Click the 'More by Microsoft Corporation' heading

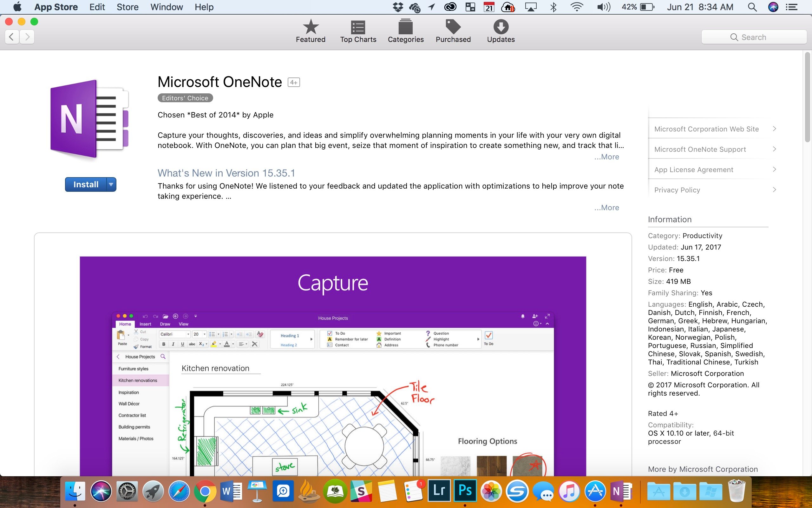tap(703, 469)
